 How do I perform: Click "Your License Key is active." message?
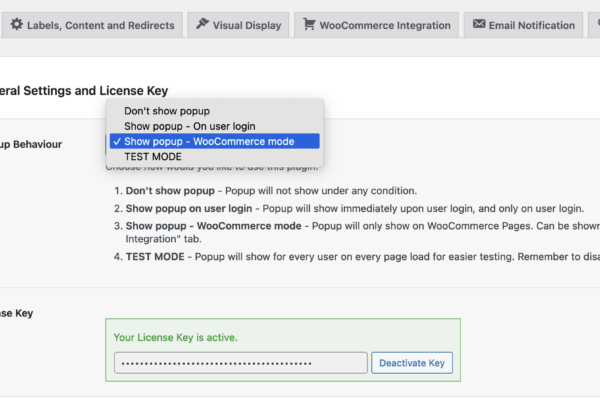coord(176,337)
